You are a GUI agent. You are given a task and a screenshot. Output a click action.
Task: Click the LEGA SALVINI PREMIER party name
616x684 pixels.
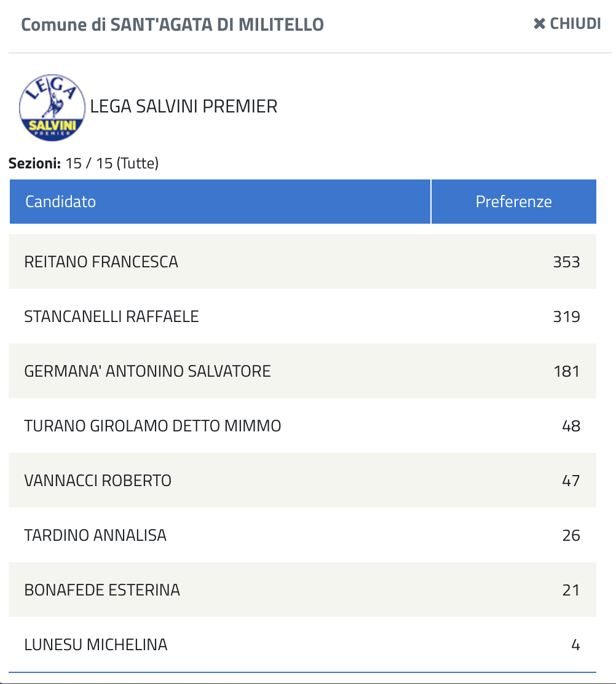(x=184, y=107)
